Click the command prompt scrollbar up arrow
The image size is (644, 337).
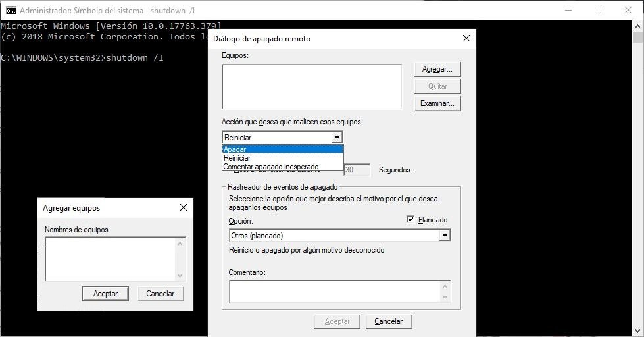(x=637, y=26)
